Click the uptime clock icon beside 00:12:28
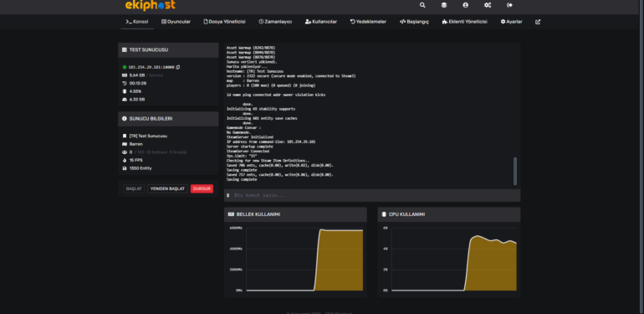This screenshot has height=314, width=644. click(125, 83)
